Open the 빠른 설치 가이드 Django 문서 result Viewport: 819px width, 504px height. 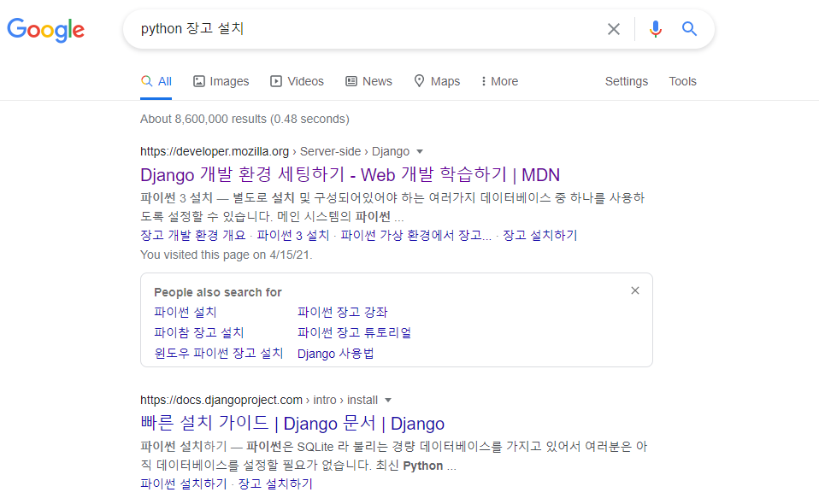click(x=292, y=423)
